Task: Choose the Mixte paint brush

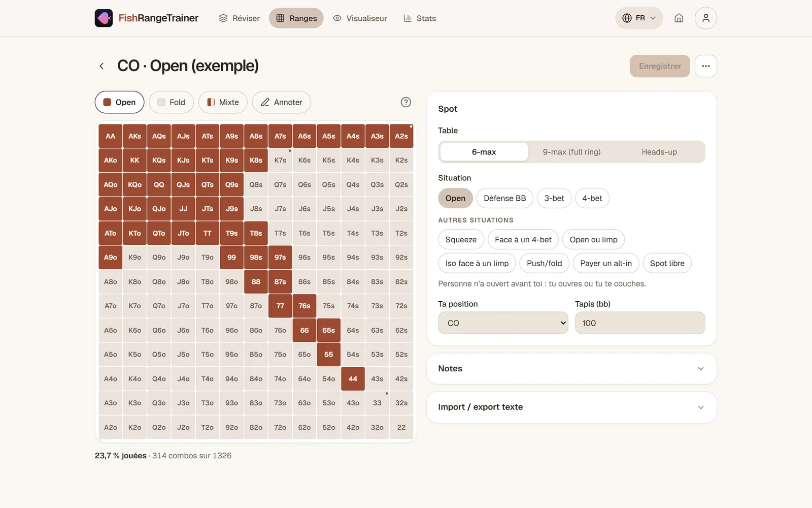Action: click(x=223, y=102)
